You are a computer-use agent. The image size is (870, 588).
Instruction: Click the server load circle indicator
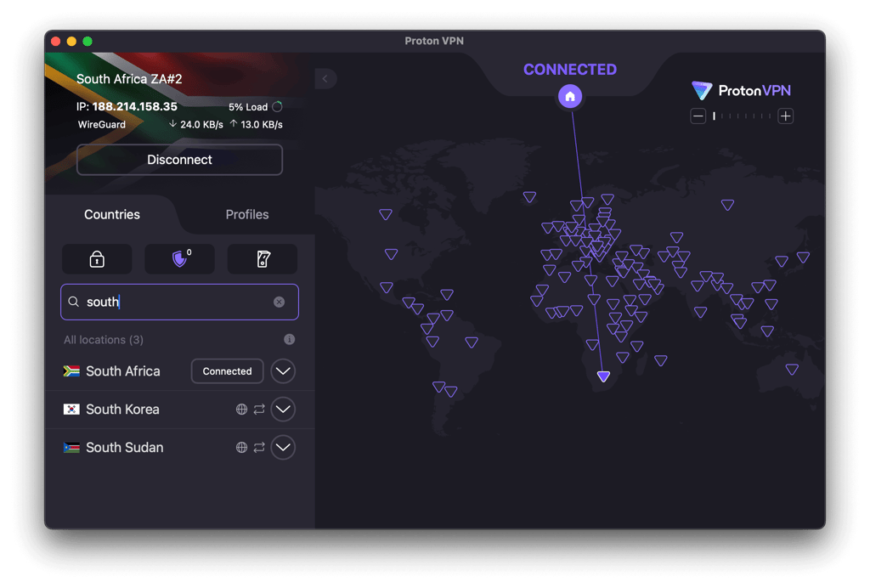click(x=278, y=106)
